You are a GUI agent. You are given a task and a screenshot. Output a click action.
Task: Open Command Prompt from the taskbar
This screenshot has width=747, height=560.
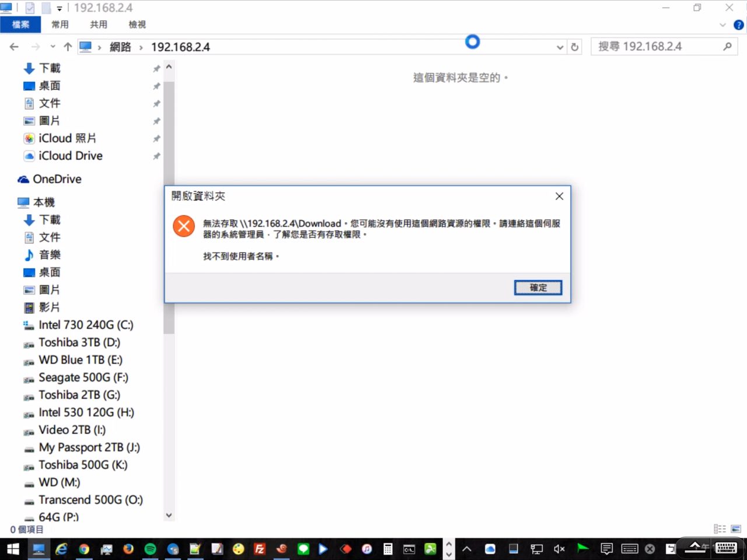(x=409, y=549)
